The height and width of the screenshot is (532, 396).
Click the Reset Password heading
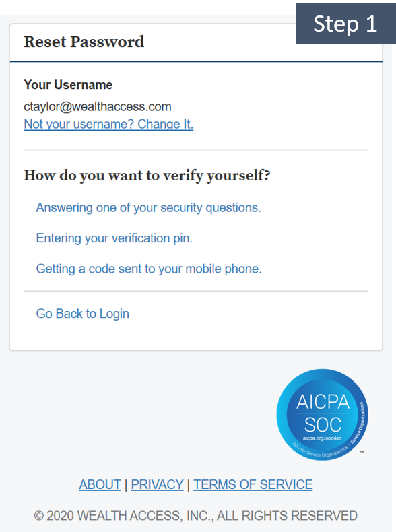click(x=84, y=42)
